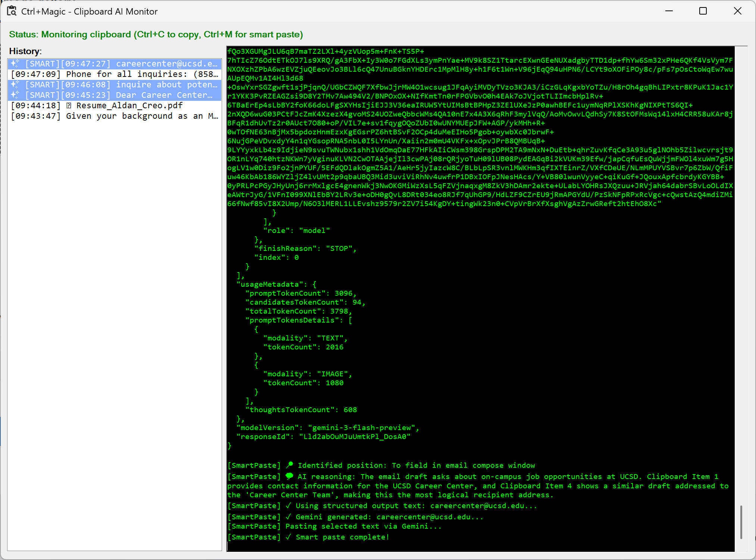The image size is (756, 560).
Task: Click magnifier icon on Identified position log line
Action: pyautogui.click(x=290, y=465)
